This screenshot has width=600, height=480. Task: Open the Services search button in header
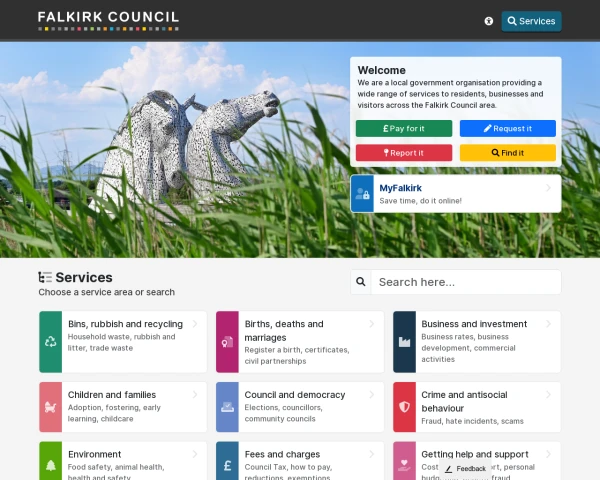coord(532,21)
